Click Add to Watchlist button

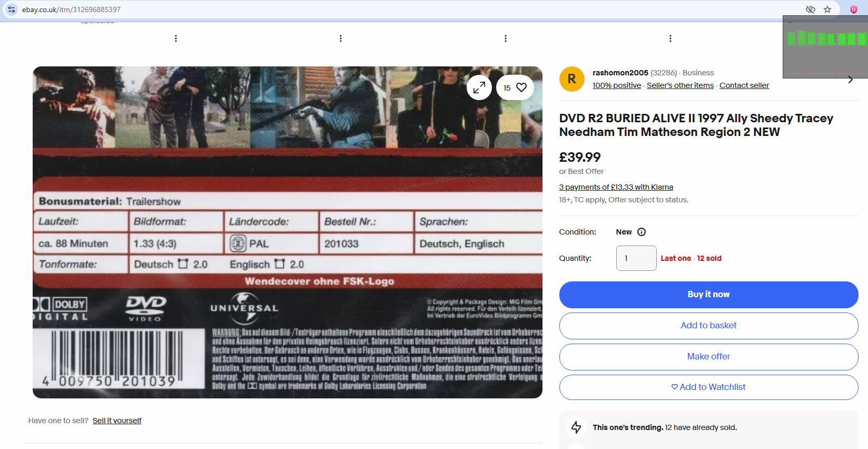coord(708,387)
